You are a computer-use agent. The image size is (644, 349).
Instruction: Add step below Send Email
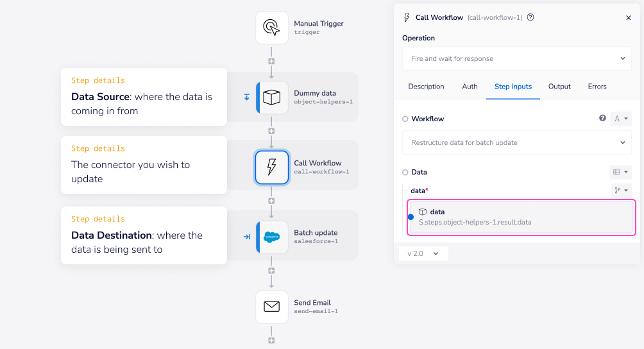(271, 341)
